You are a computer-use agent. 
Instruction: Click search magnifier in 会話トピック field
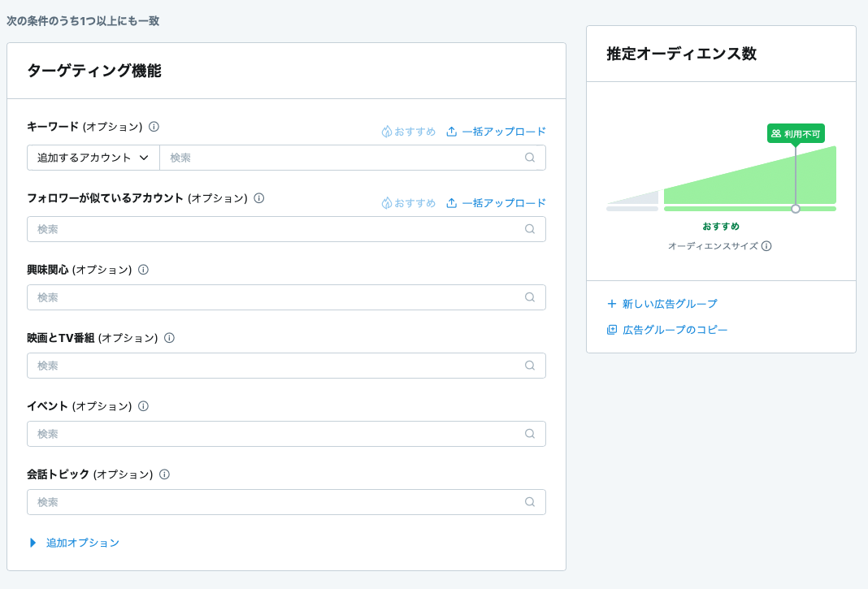(530, 502)
